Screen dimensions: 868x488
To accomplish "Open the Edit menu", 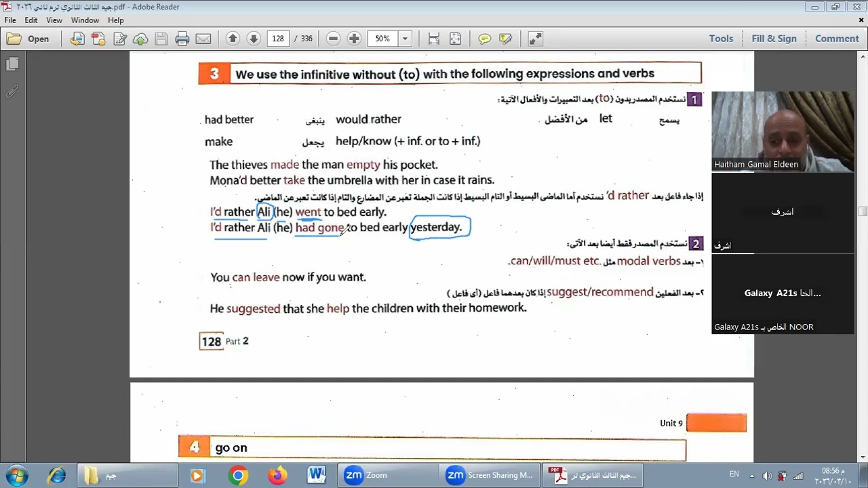I will 31,20.
